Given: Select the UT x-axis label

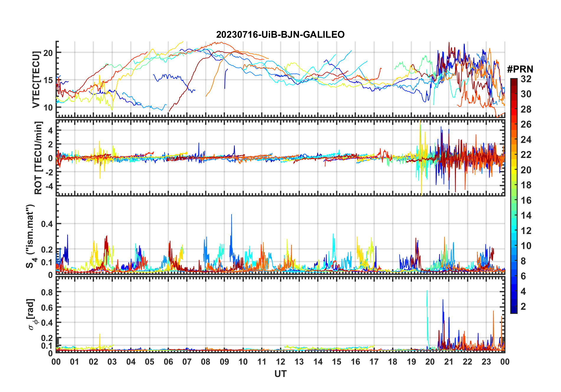Looking at the screenshot, I should point(280,374).
